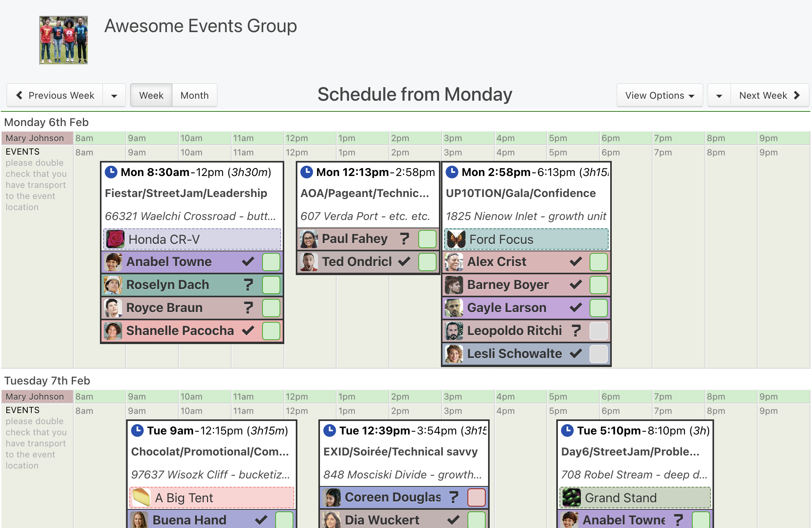This screenshot has width=812, height=528.
Task: Click the clock icon on UP10TION event
Action: point(452,172)
